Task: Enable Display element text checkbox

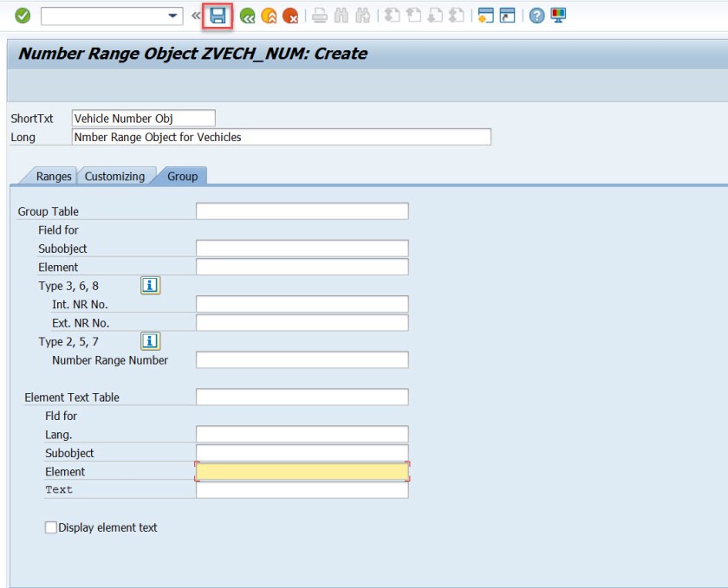Action: 50,527
